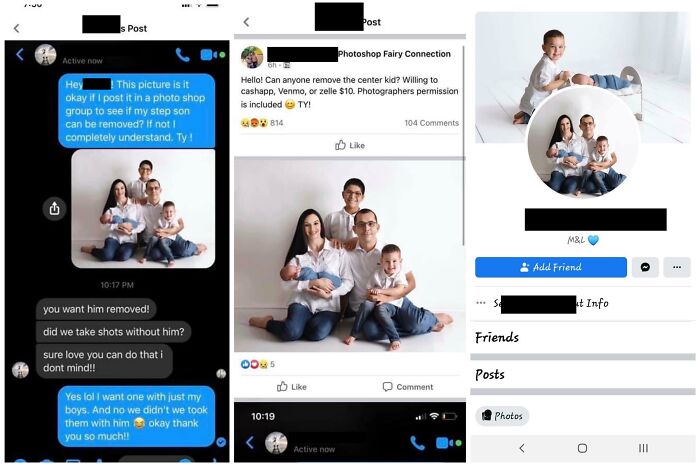
Task: Open the three-dot more options button on profile
Action: (x=677, y=267)
